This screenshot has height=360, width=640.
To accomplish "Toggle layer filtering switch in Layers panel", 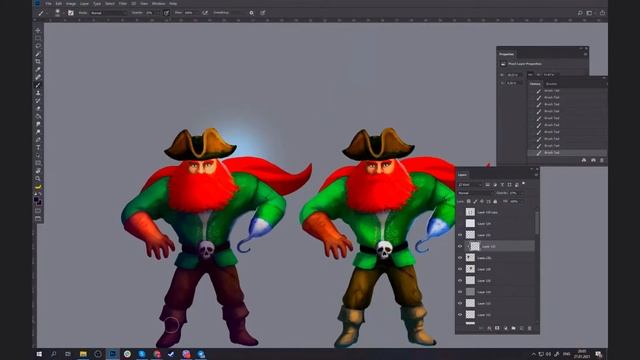I will click(x=523, y=183).
